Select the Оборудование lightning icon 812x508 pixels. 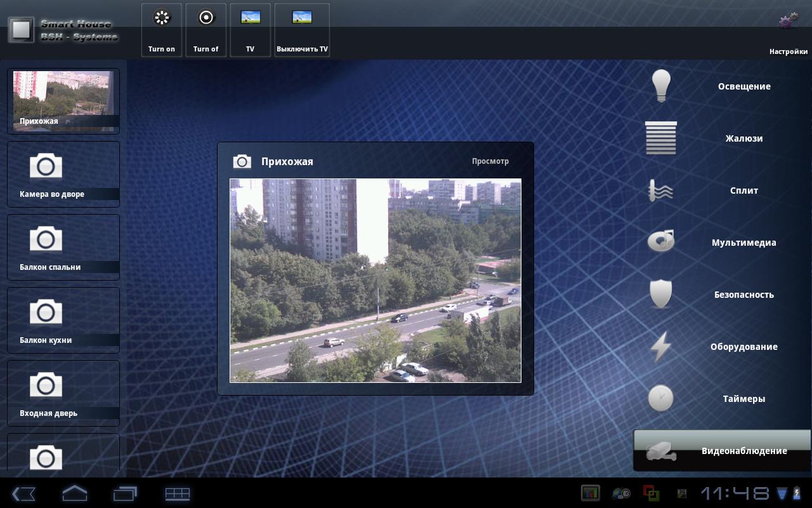tap(660, 347)
